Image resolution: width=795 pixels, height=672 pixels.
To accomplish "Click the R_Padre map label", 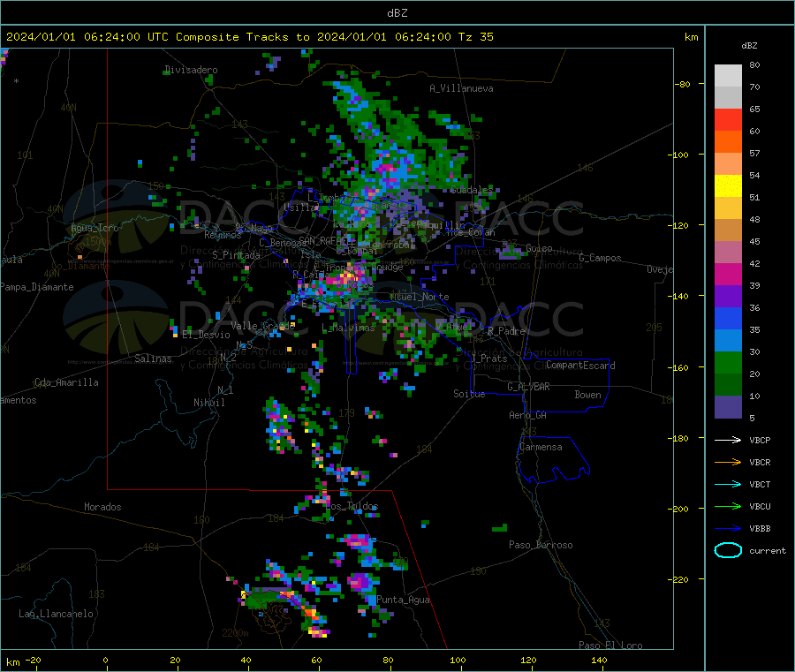I will [506, 331].
